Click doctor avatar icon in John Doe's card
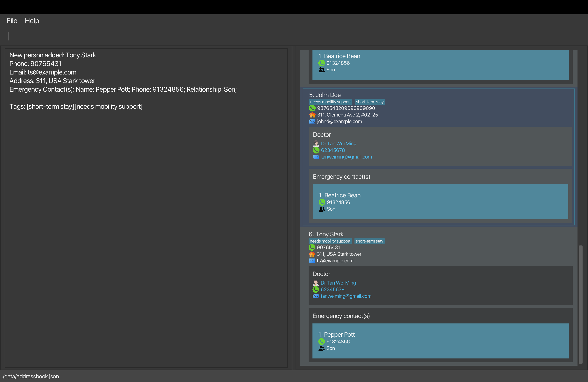Image resolution: width=588 pixels, height=382 pixels. pos(316,144)
